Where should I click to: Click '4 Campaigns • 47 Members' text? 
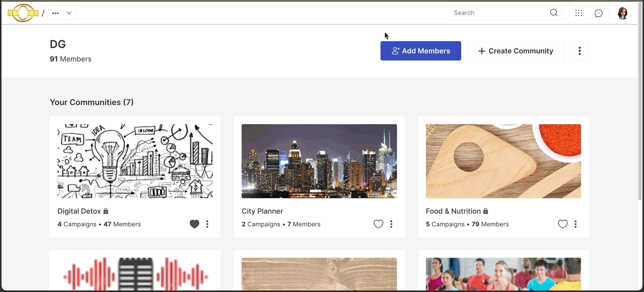pos(99,224)
